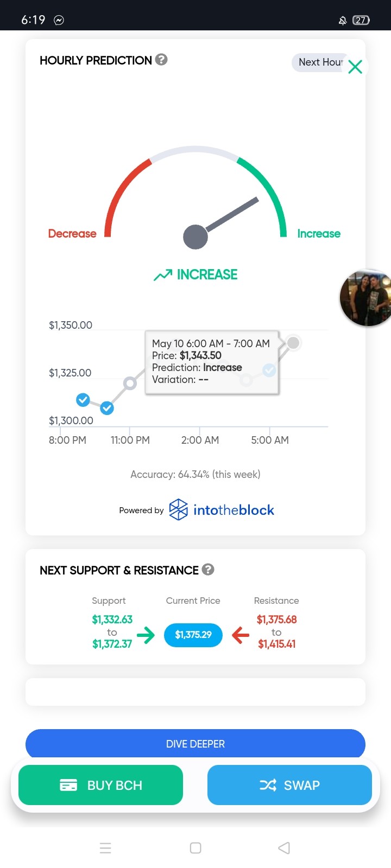Tap the Dive Deeper button
This screenshot has width=391, height=868.
click(x=195, y=744)
